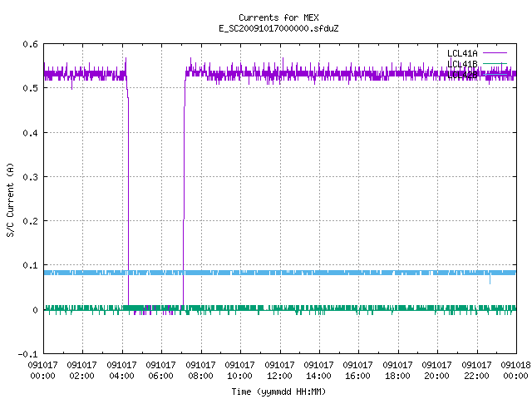Viewport: 532px width, 399px height.
Task: Click the y-axis tick value 0.6
Action: pos(30,44)
